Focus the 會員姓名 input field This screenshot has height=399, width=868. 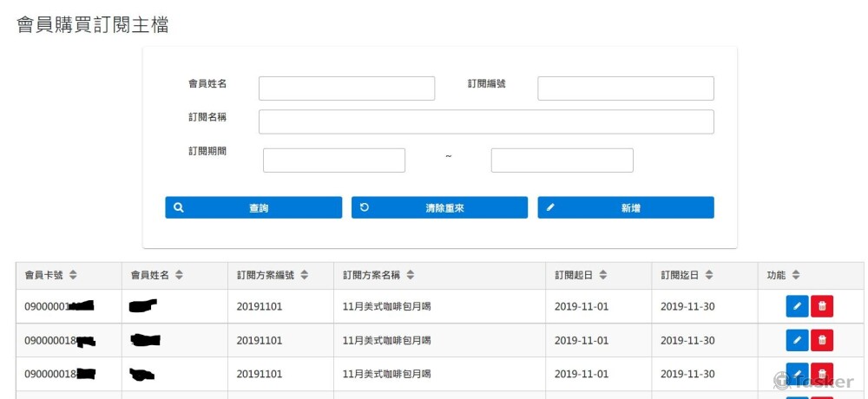346,88
